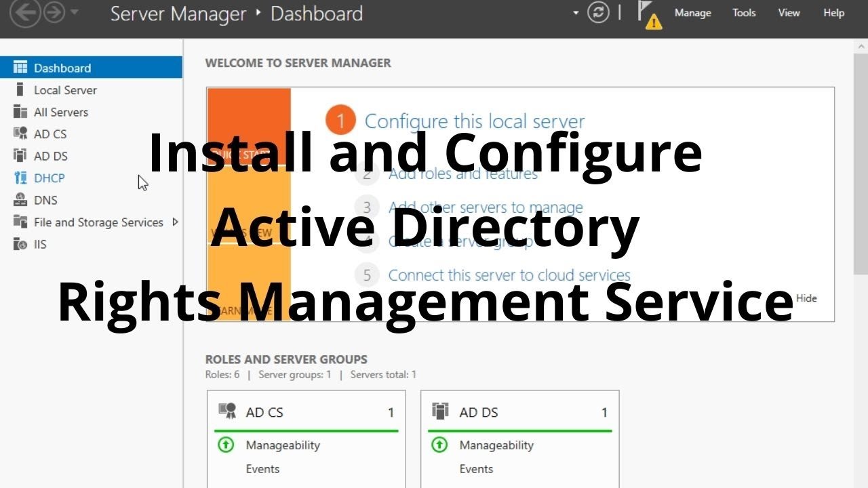Open the AD DS role tile header
This screenshot has height=488, width=868.
(520, 412)
